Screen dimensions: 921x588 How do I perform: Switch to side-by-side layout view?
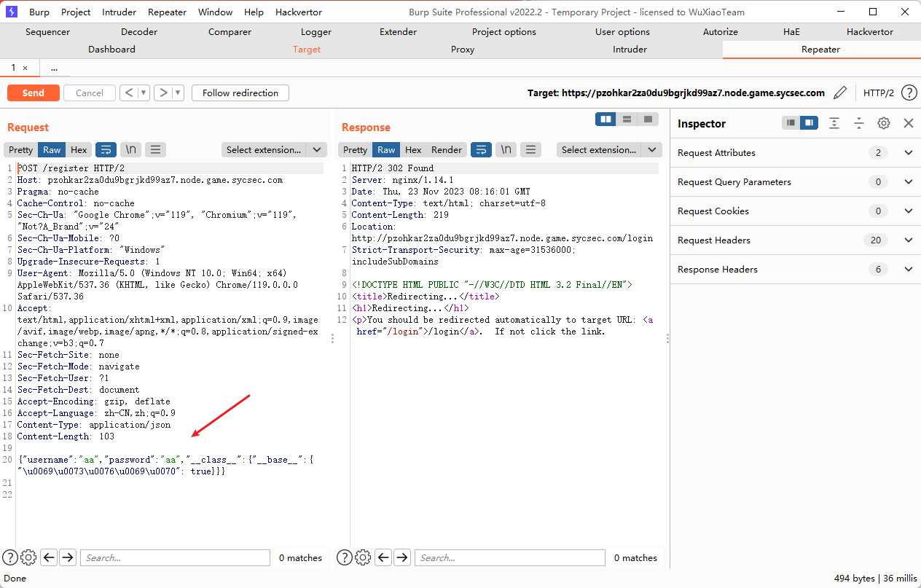pyautogui.click(x=605, y=119)
